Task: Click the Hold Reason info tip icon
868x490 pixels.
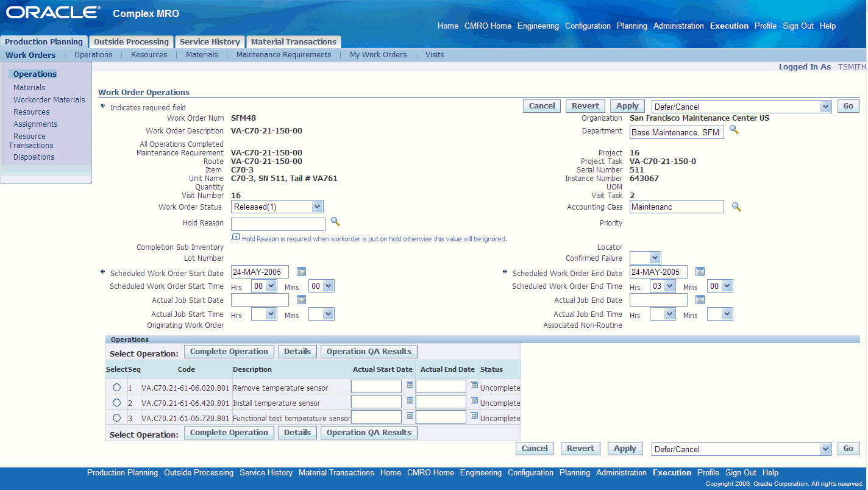Action: 236,237
